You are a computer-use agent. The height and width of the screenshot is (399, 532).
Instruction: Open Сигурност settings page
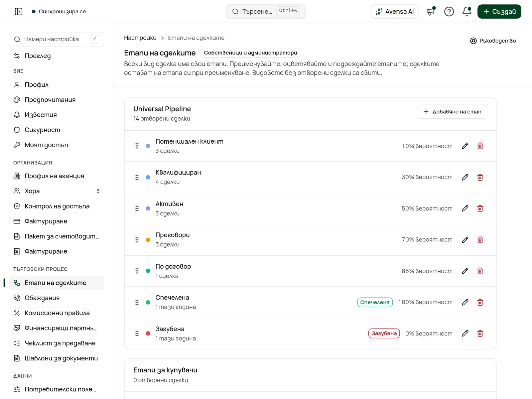tap(57, 130)
